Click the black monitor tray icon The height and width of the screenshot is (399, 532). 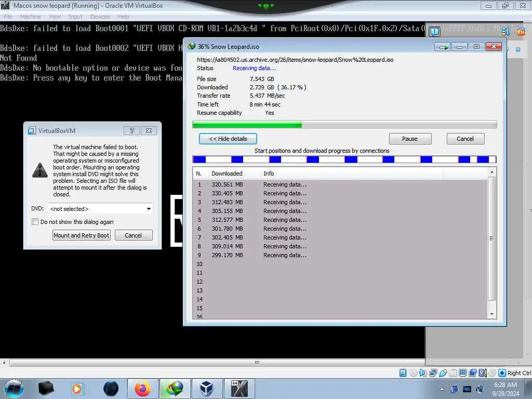tap(467, 389)
